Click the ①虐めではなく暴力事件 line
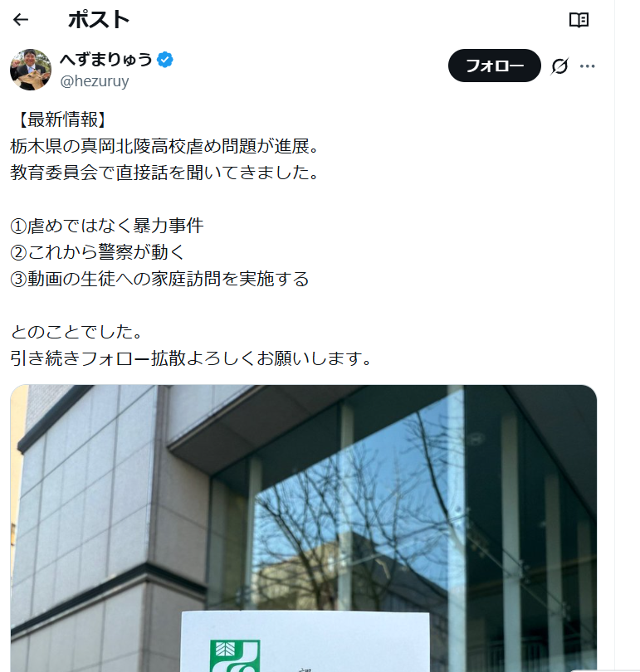Screen dimensions: 640x672 coord(107,226)
